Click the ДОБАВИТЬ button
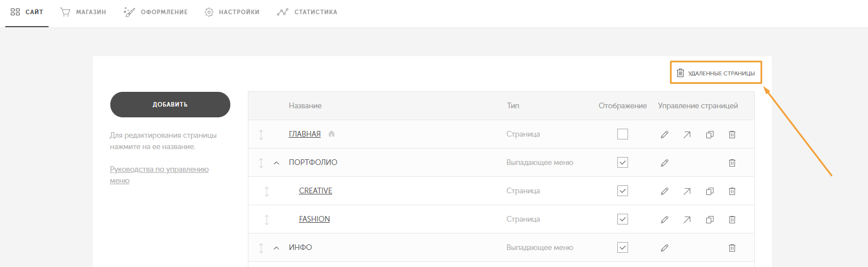The image size is (868, 267). (x=170, y=104)
